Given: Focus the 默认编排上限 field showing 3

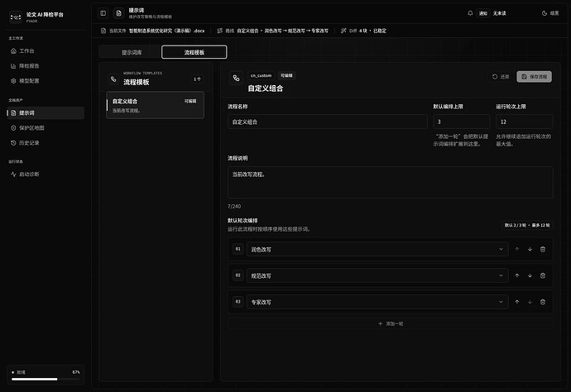Looking at the screenshot, I should [462, 122].
